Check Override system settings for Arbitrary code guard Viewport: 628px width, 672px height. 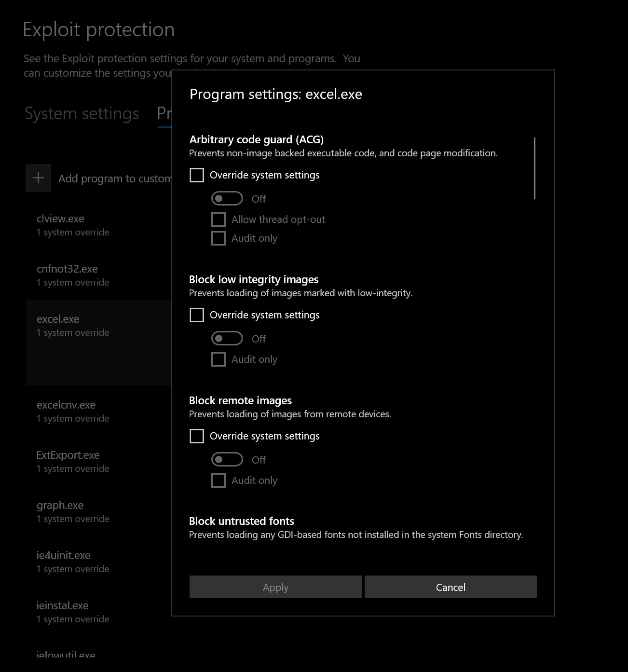(197, 175)
